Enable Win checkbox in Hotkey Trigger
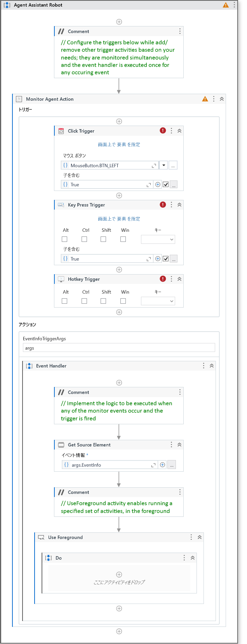247x644 pixels. click(123, 301)
